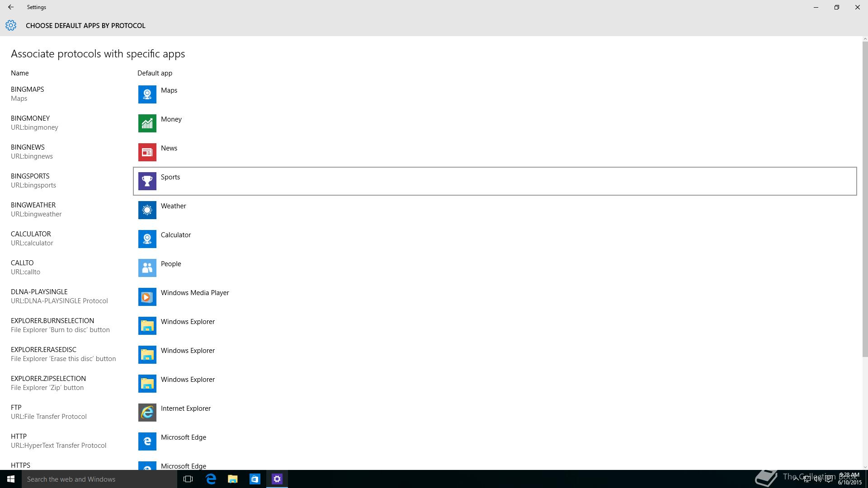This screenshot has height=488, width=868.
Task: Click the Settings gear icon in header
Action: (x=11, y=25)
